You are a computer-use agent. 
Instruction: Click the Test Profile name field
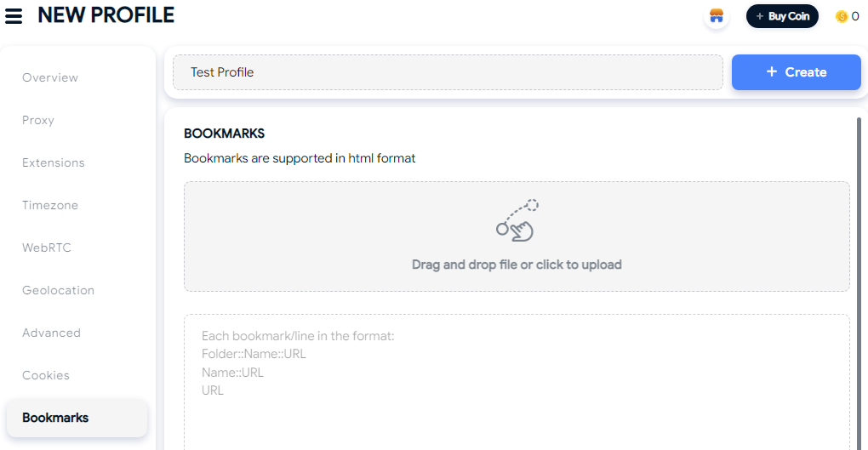tap(448, 72)
